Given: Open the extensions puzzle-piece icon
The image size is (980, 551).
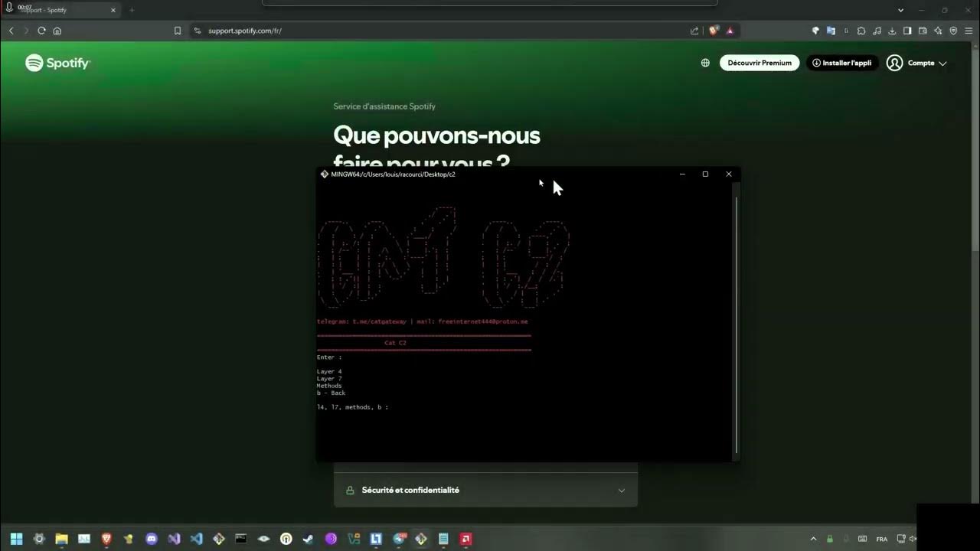Looking at the screenshot, I should [x=861, y=31].
